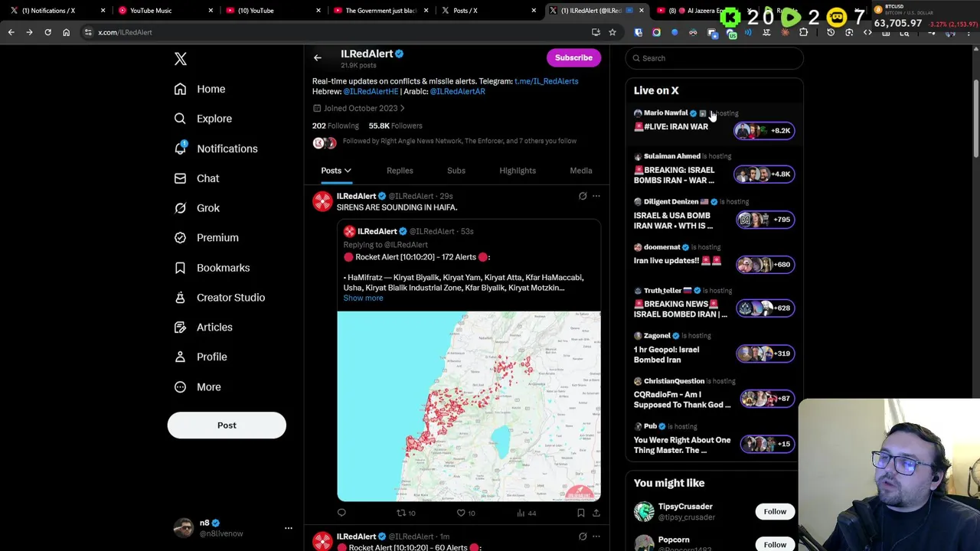Click the X logo in sidebar
Screen dimensions: 980x551
point(181,59)
